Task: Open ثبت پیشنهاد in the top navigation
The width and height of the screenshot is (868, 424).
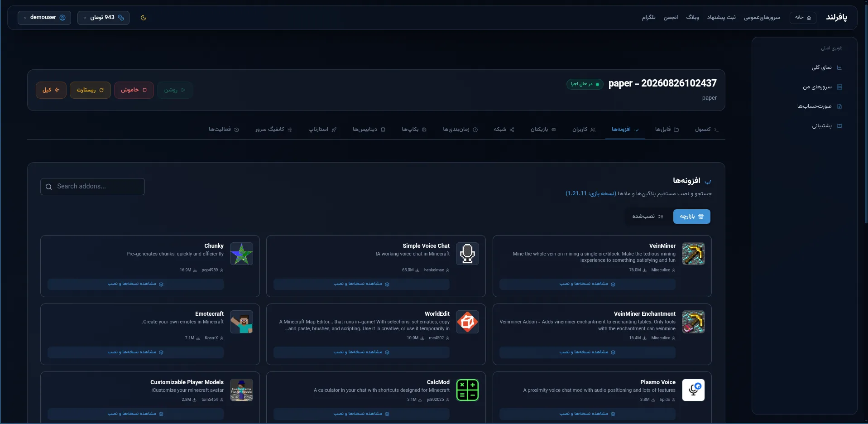Action: click(721, 18)
